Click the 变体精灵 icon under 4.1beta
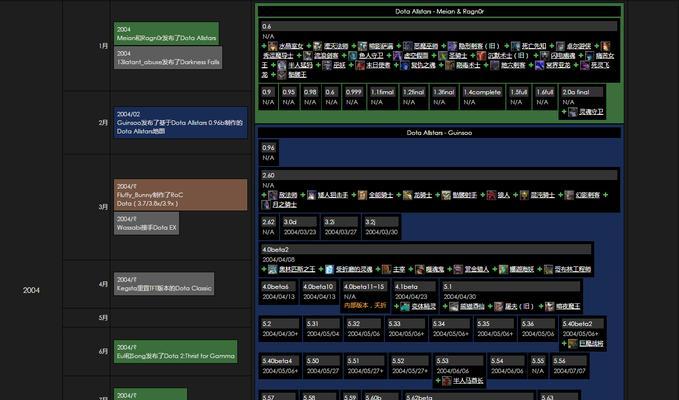 [405, 306]
